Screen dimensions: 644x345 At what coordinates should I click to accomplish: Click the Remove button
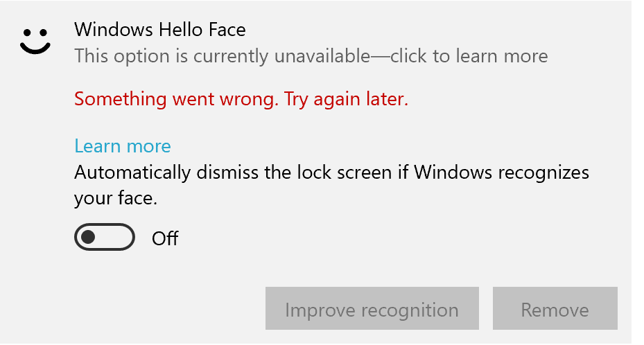555,309
